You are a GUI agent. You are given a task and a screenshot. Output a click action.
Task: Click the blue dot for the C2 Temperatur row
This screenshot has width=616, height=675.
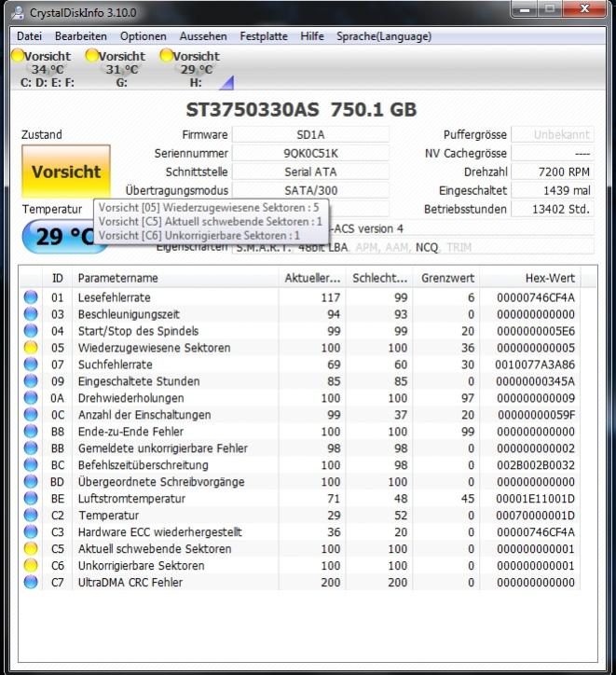click(x=31, y=516)
